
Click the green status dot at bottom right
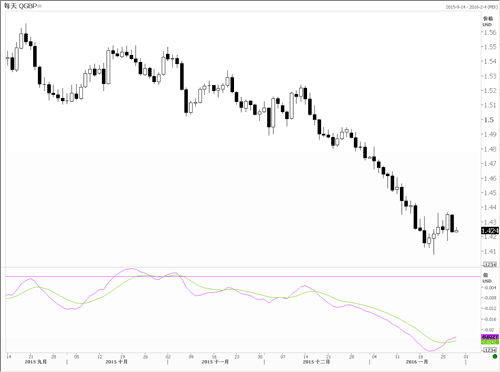(x=495, y=356)
